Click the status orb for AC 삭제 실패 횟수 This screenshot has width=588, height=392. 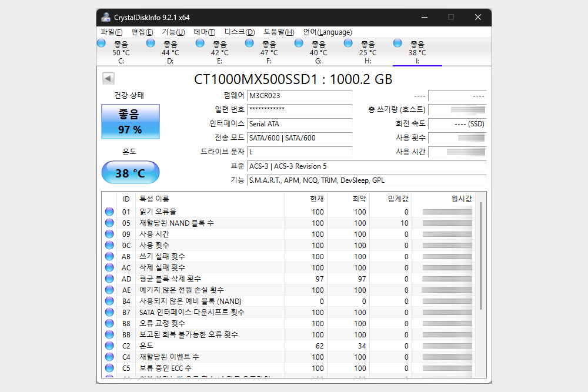(109, 267)
